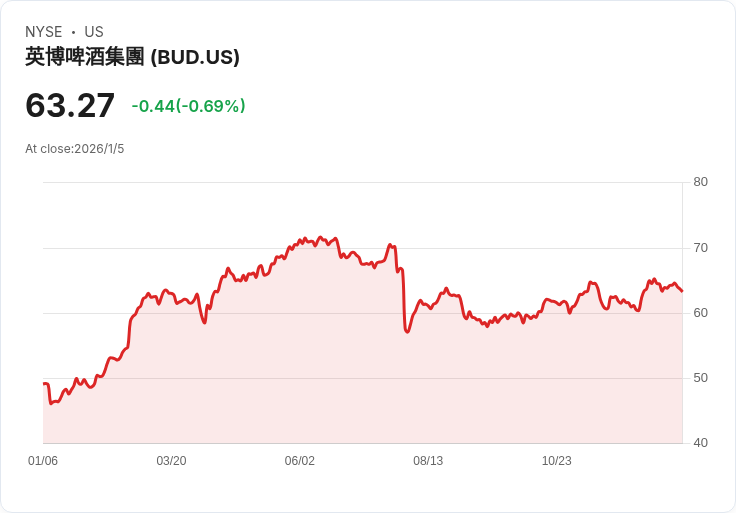Click the NYSE exchange label
736x513 pixels.
click(43, 32)
